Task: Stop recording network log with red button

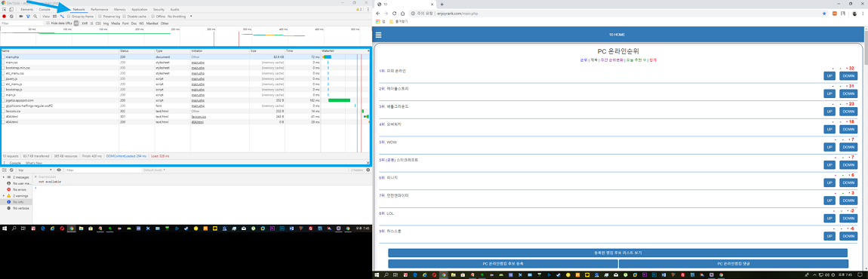Action: pyautogui.click(x=4, y=17)
